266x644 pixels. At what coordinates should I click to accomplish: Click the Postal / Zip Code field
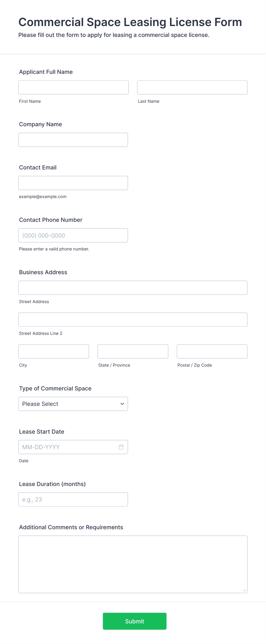click(212, 351)
